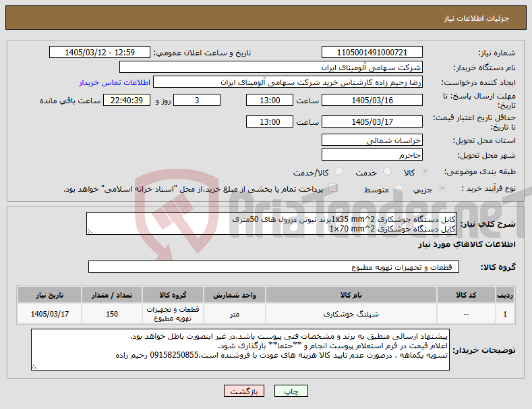Image resolution: width=532 pixels, height=409 pixels.
Task: Click the requester field رضا رحیم زاده
Action: pos(288,82)
